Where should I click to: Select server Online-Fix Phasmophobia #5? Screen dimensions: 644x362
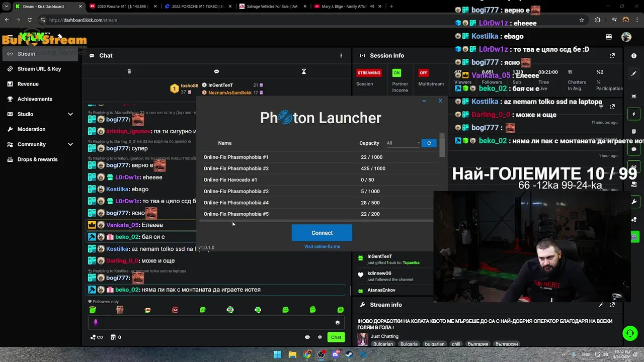317,214
